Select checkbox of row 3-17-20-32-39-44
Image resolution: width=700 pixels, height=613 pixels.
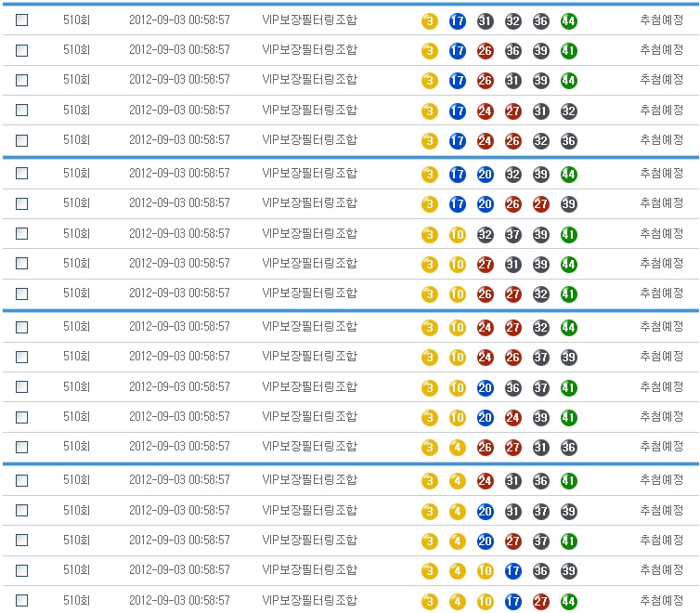click(x=21, y=174)
